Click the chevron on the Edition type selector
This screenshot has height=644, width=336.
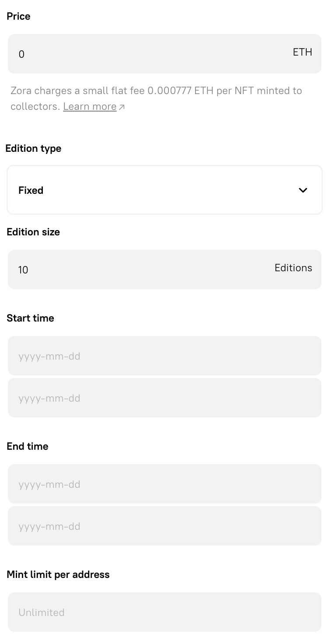[x=303, y=190]
